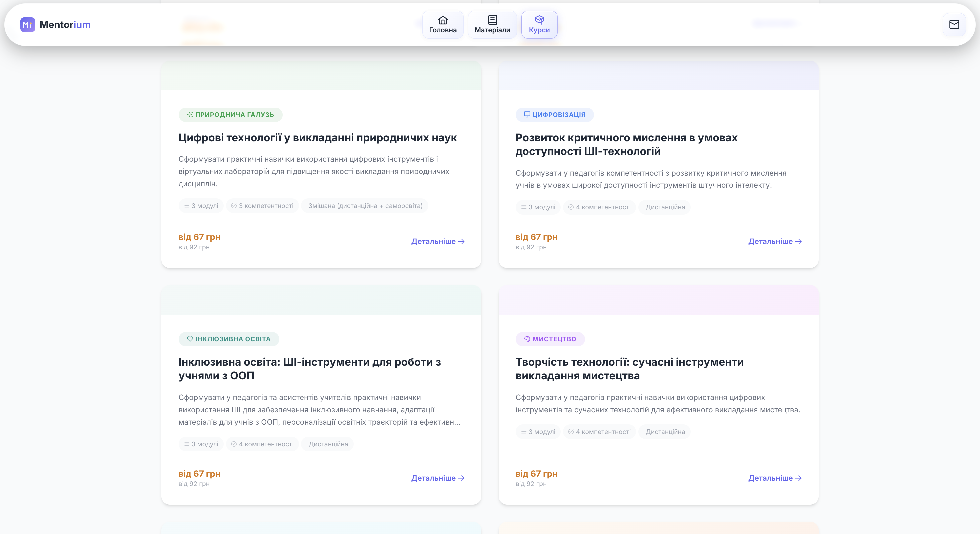Click the Природнича галузь category badge
Viewport: 980px width, 534px height.
(x=230, y=114)
